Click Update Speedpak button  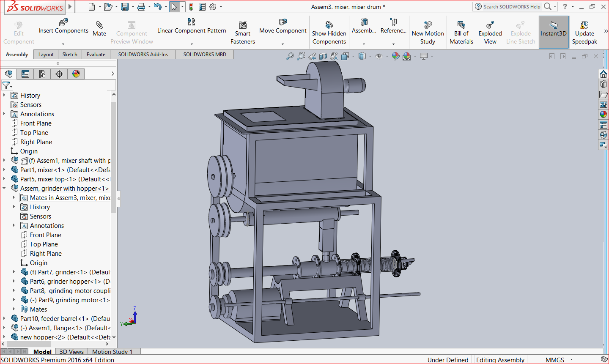click(584, 32)
